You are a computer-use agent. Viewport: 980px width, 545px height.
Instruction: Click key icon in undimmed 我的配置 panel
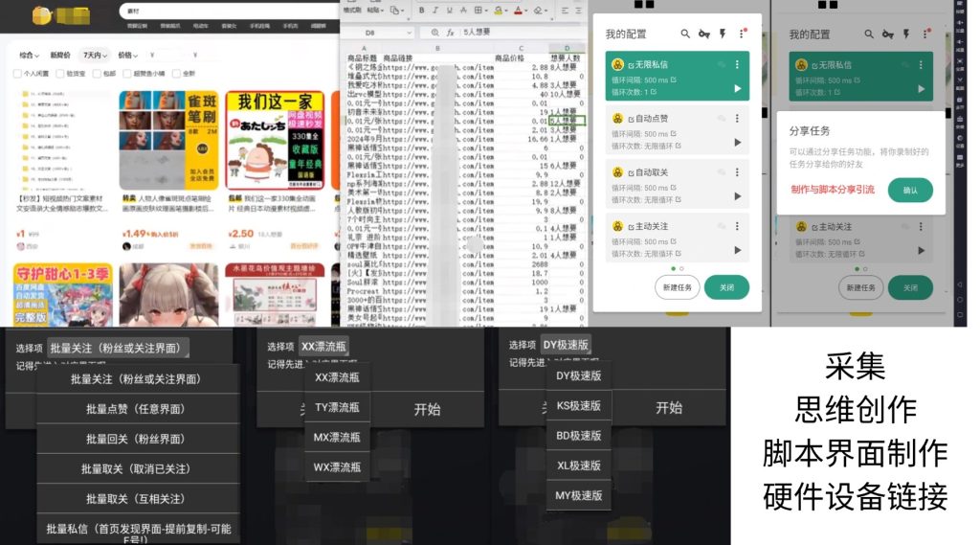704,34
